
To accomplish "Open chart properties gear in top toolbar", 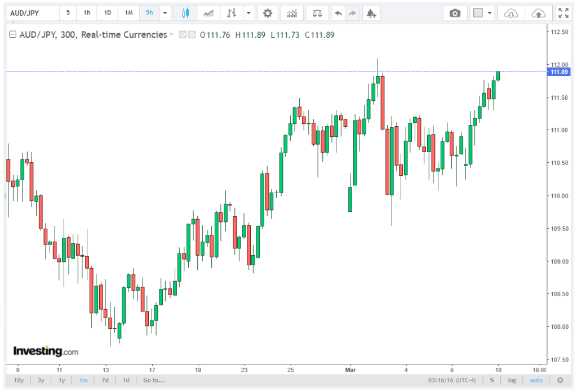I will [x=268, y=13].
